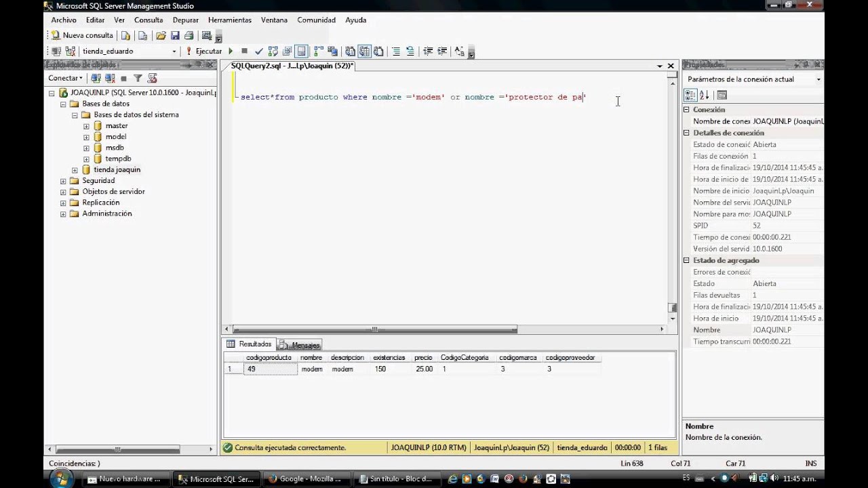
Task: Open the Herramientas menu
Action: point(230,20)
